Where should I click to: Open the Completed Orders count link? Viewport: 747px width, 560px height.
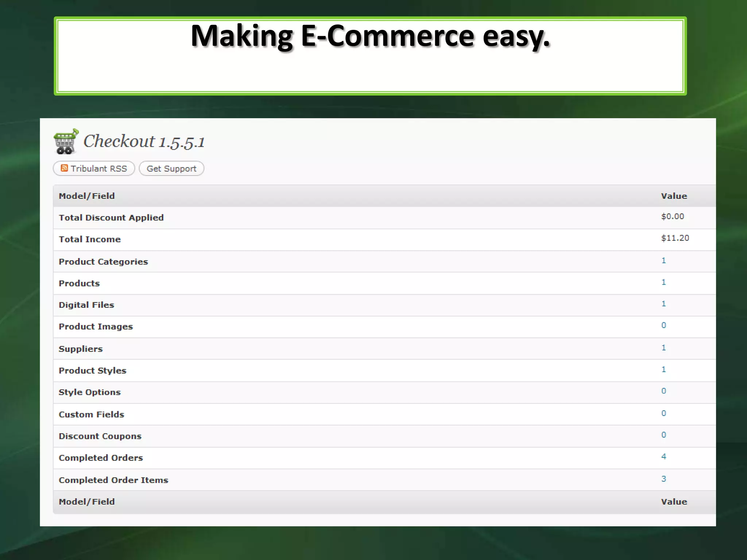point(663,456)
